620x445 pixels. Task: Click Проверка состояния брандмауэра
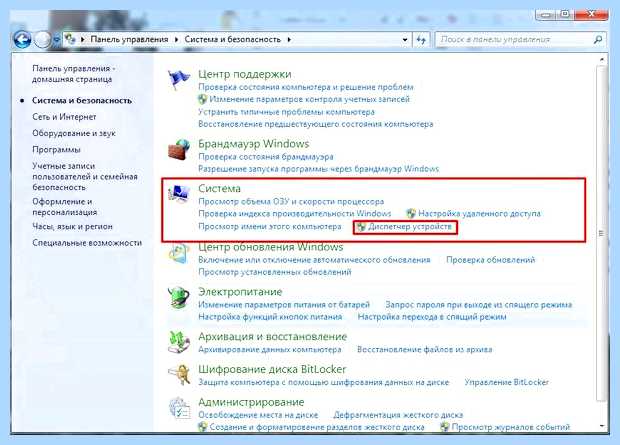[266, 157]
